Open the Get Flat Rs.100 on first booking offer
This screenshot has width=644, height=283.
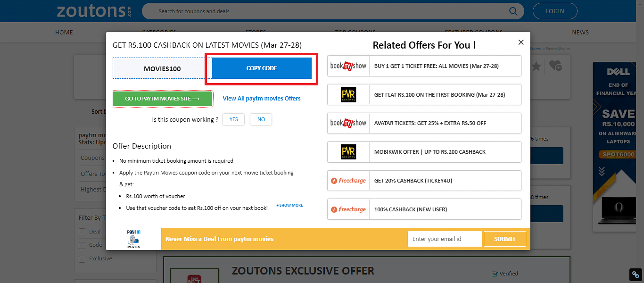coord(424,94)
